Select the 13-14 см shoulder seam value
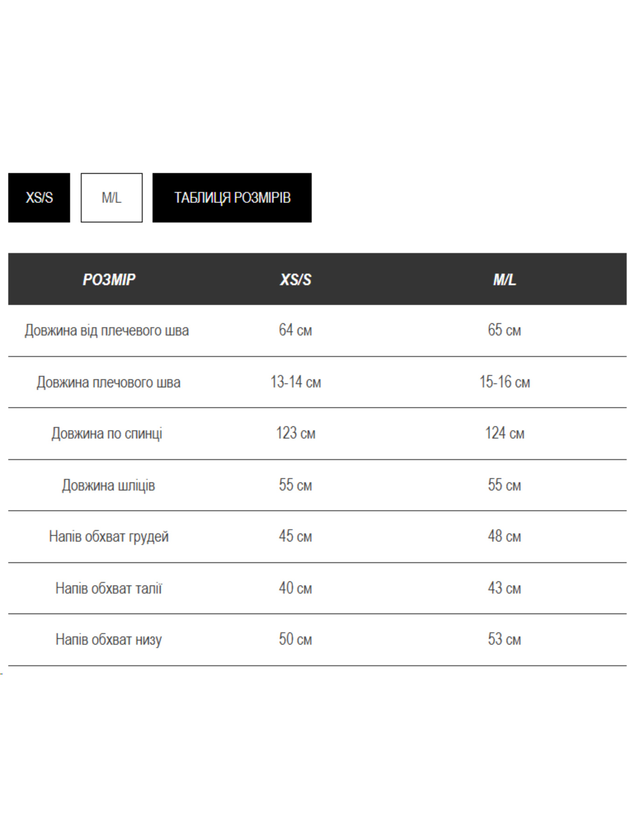 point(295,382)
